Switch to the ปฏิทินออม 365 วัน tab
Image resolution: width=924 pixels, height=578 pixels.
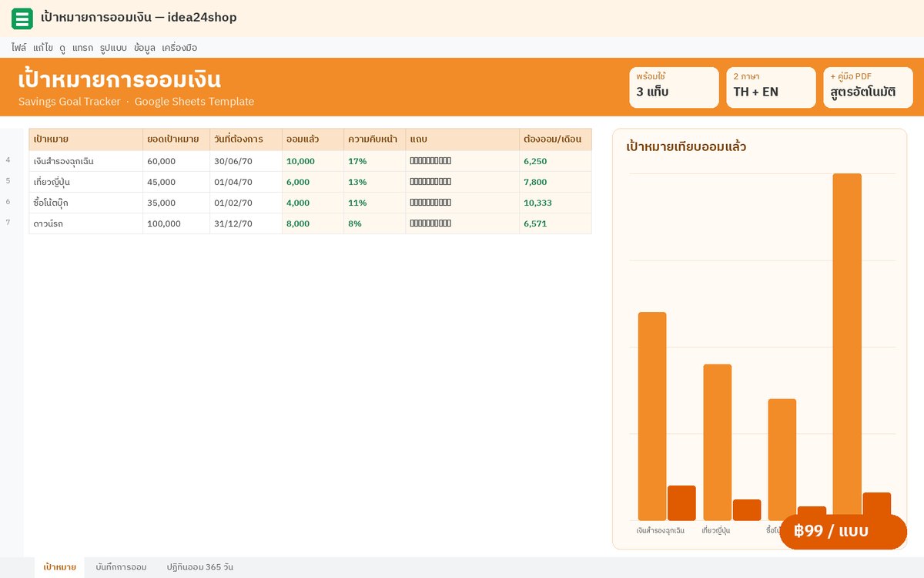(x=200, y=567)
